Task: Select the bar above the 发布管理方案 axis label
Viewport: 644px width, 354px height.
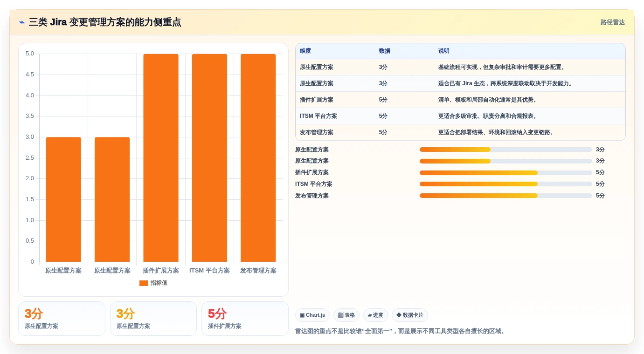Action: (258, 158)
